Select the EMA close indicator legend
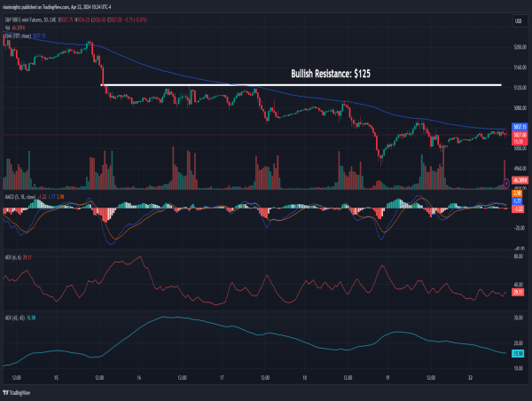This screenshot has width=532, height=401. pyautogui.click(x=25, y=35)
